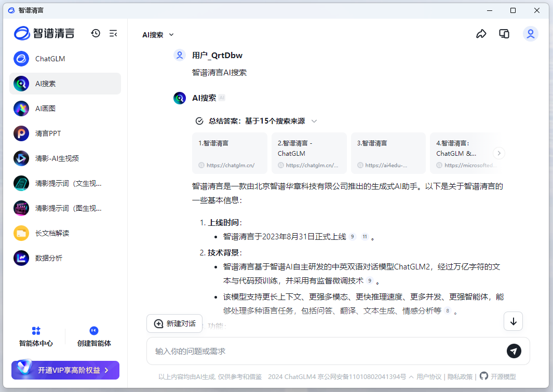Click the username 用户_QrtDbw
The width and height of the screenshot is (553, 392).
pos(217,56)
